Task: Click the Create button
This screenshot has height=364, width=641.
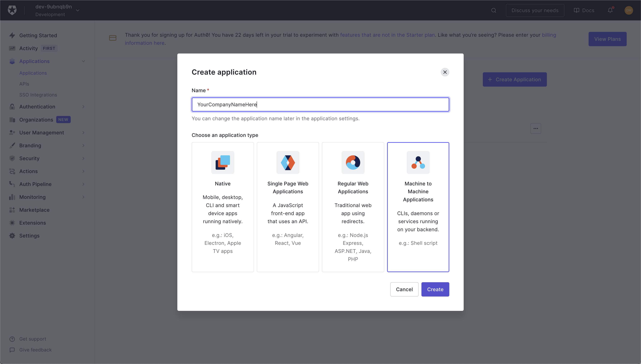Action: pyautogui.click(x=435, y=289)
